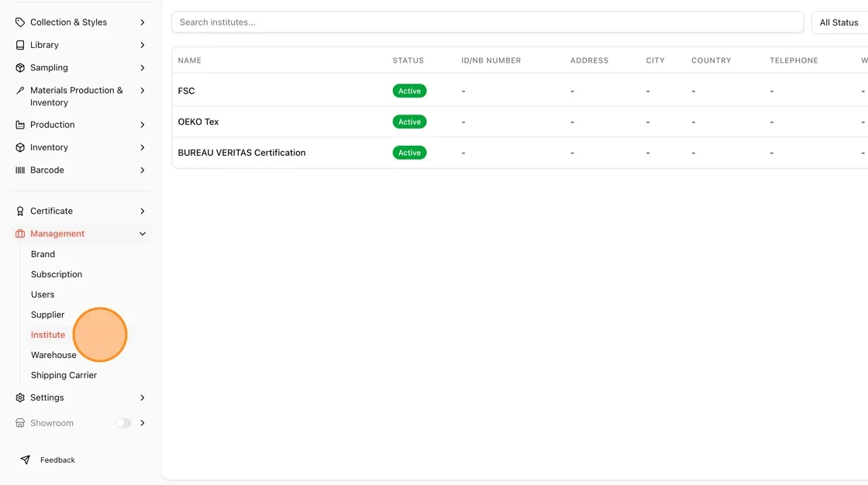Viewport: 868px width, 485px height.
Task: Expand the Barcode chevron
Action: [x=143, y=170]
